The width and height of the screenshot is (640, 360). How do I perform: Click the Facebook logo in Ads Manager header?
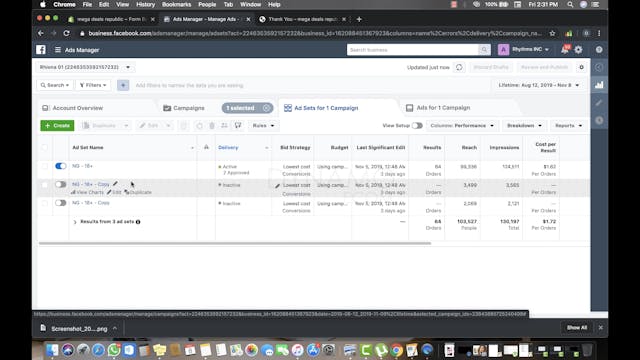[x=41, y=50]
